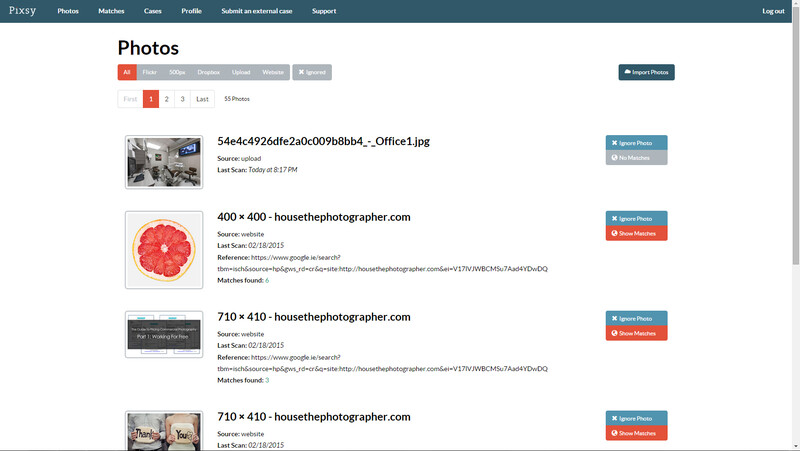Filter photos by Website source
Viewport: 800px width, 451px height.
click(x=273, y=72)
